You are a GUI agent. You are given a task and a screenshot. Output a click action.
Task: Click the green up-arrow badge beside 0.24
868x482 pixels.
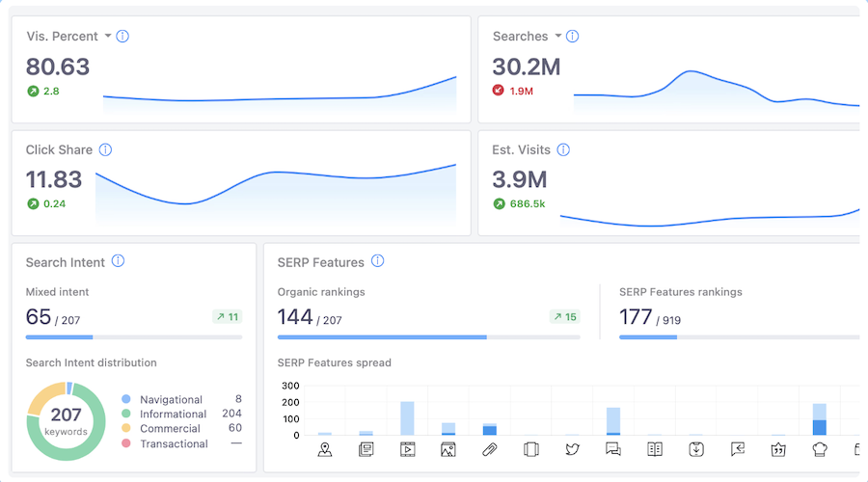[x=33, y=203]
